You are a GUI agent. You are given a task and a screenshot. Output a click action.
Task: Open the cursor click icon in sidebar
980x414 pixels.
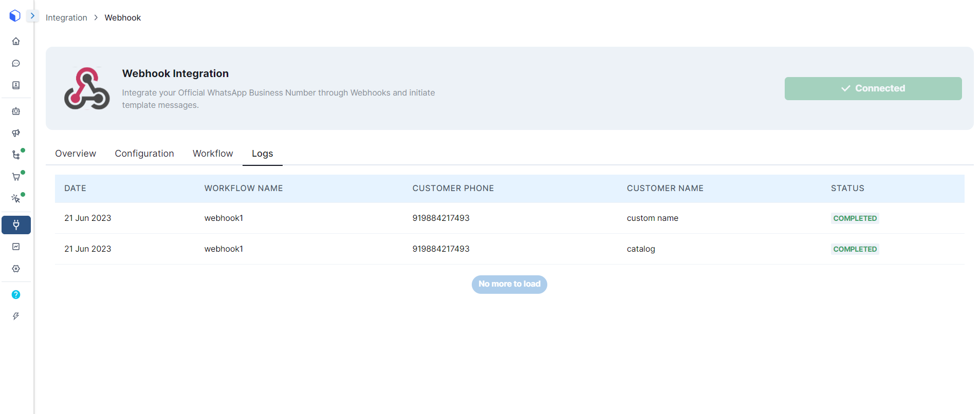pos(16,199)
